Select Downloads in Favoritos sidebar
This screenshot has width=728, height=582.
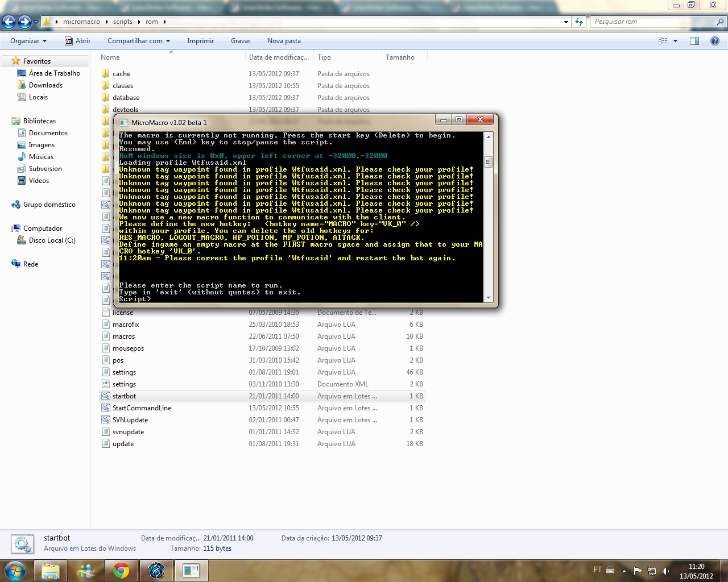click(45, 85)
